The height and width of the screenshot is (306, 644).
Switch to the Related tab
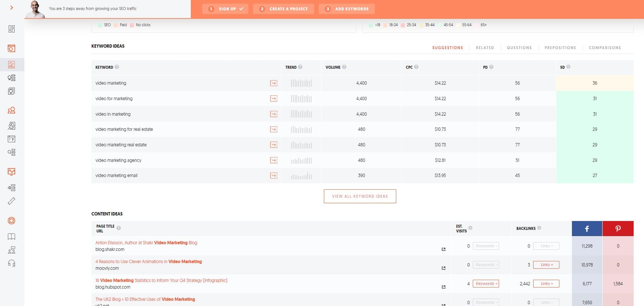[485, 48]
